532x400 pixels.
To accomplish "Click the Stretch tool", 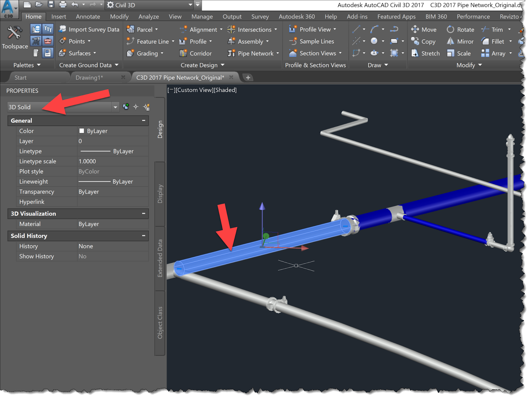I will pyautogui.click(x=425, y=53).
